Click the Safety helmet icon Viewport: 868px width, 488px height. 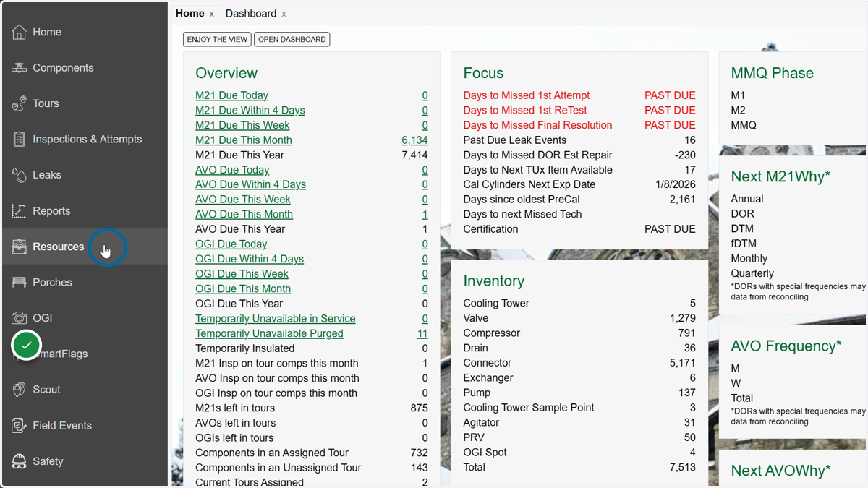(19, 461)
